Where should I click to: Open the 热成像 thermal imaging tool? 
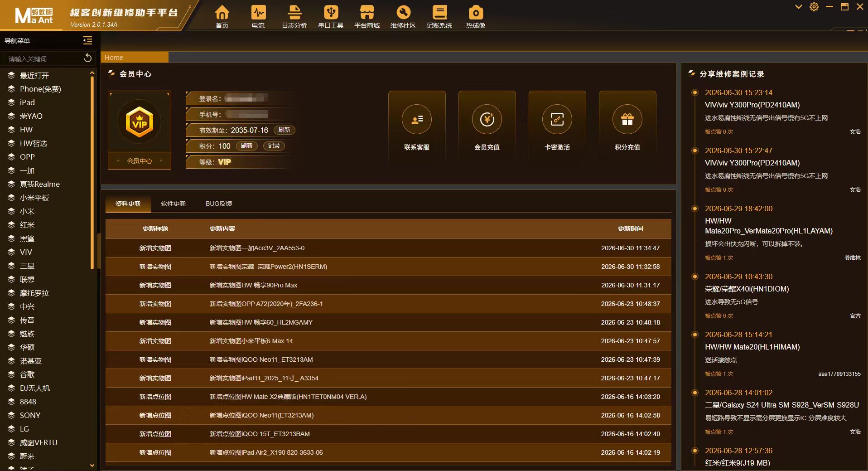(x=476, y=17)
